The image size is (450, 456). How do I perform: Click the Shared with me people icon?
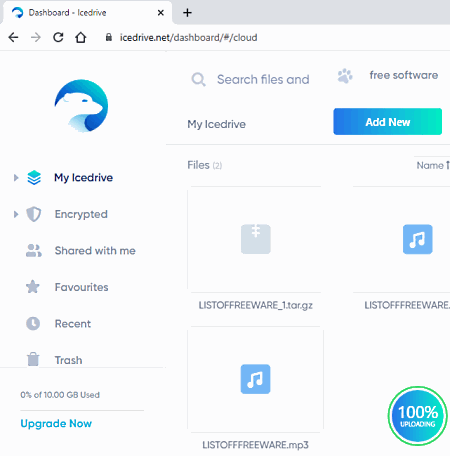(x=34, y=251)
